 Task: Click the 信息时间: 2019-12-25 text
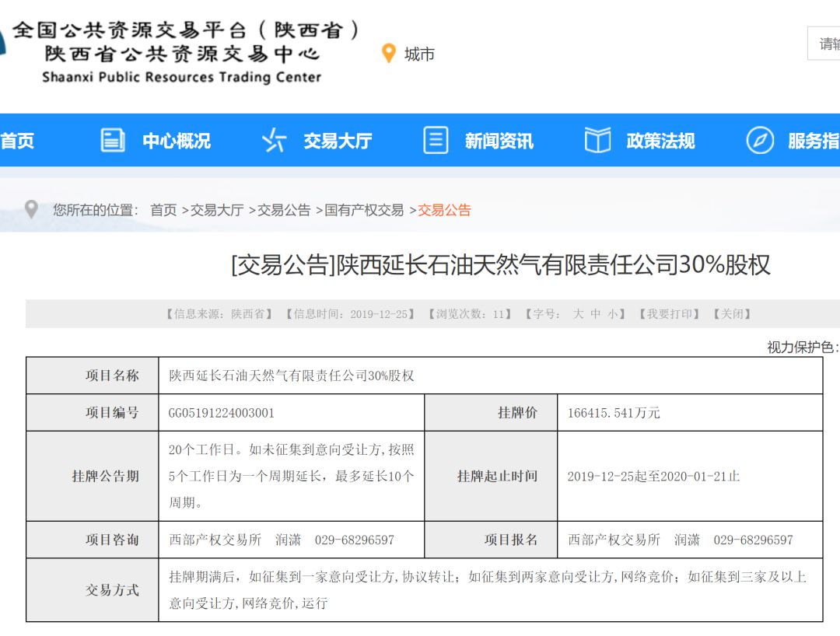pos(350,313)
